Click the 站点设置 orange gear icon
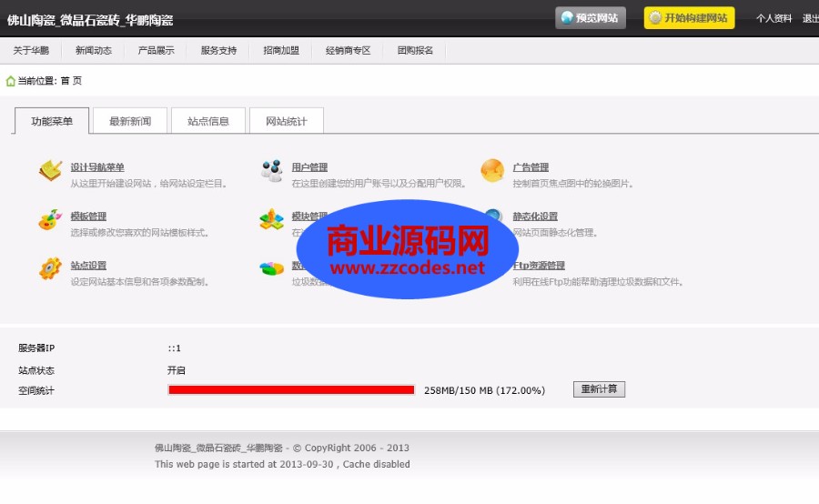This screenshot has height=504, width=819. point(50,268)
